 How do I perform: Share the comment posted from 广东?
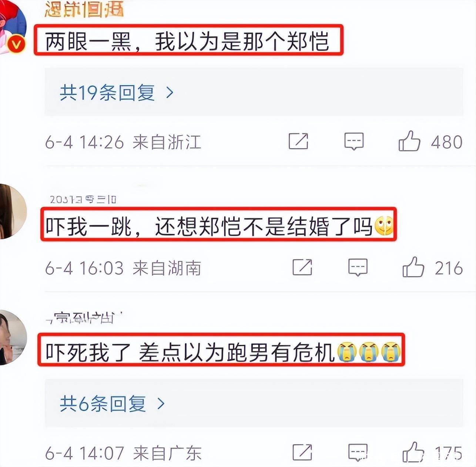tap(302, 452)
